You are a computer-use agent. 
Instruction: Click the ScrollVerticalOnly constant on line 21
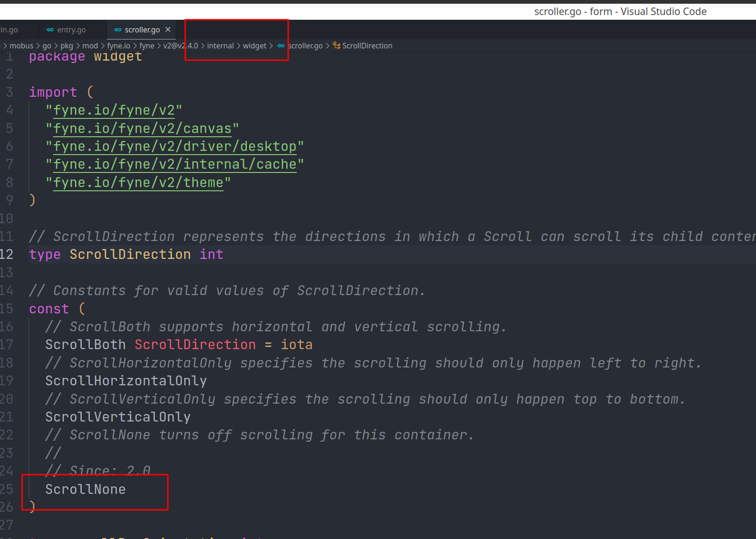tap(118, 417)
